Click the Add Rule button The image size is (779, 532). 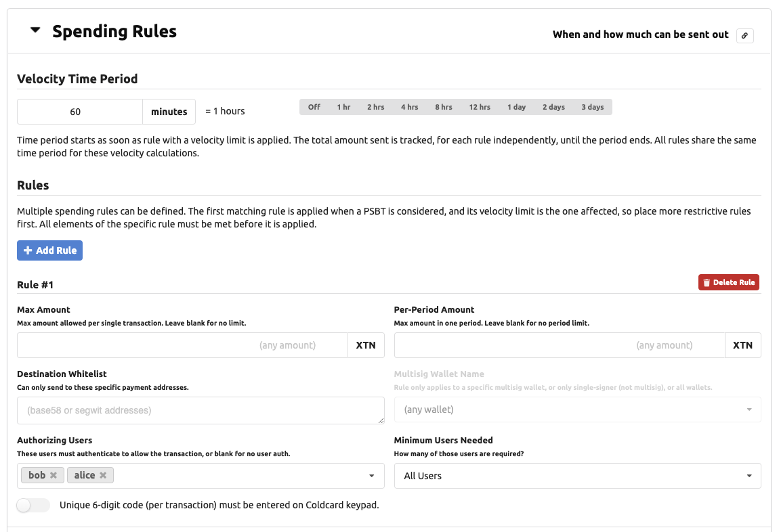pyautogui.click(x=49, y=250)
